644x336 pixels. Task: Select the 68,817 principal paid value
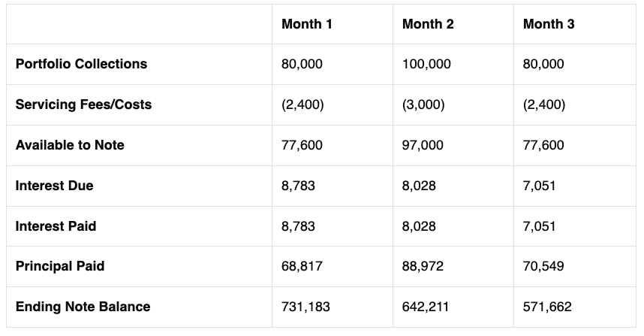pos(302,266)
